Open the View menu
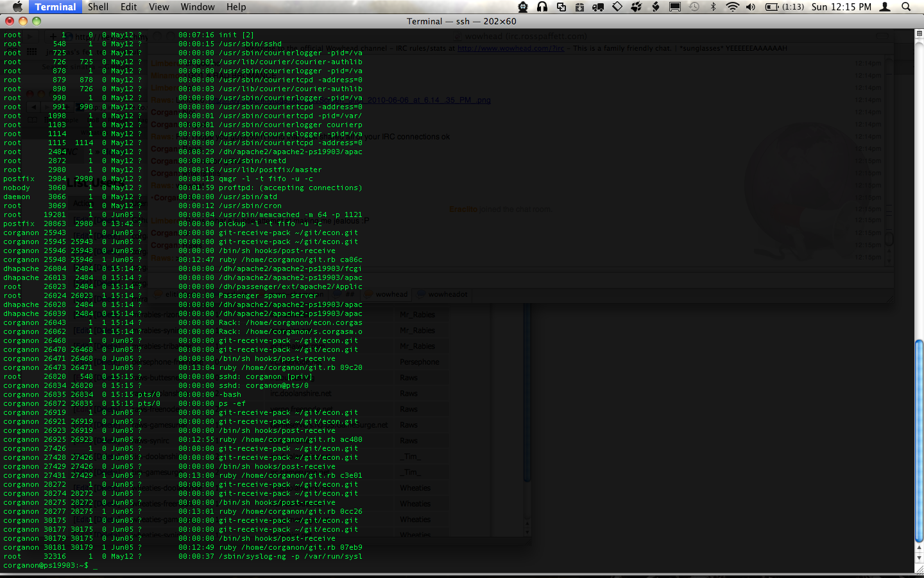 tap(158, 7)
